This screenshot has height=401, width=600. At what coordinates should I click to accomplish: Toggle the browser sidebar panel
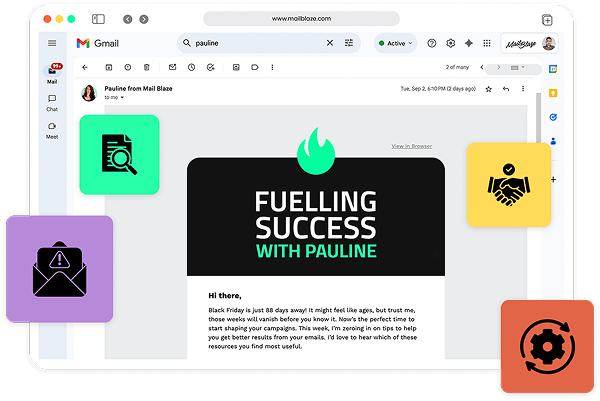pos(98,19)
